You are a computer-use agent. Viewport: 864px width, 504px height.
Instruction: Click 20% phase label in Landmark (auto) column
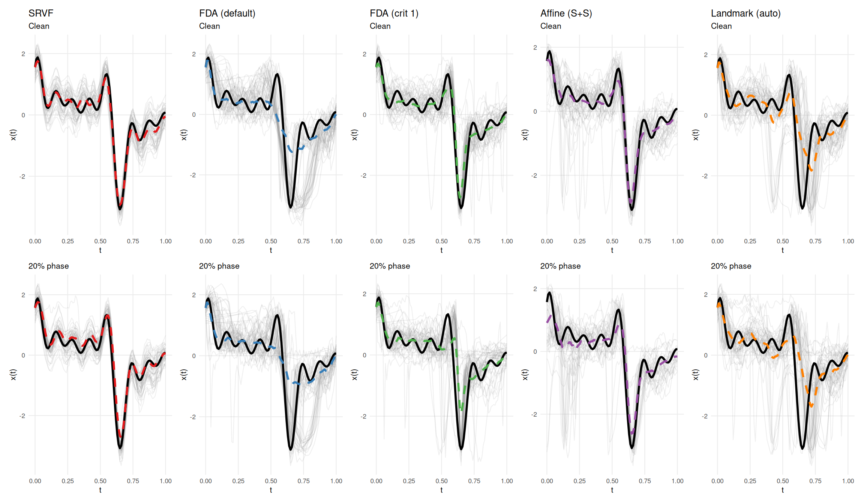(x=731, y=266)
